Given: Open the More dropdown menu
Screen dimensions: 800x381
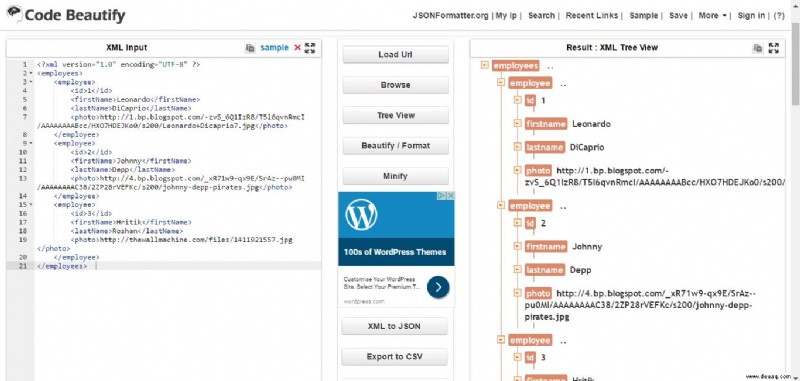Looking at the screenshot, I should pyautogui.click(x=712, y=15).
